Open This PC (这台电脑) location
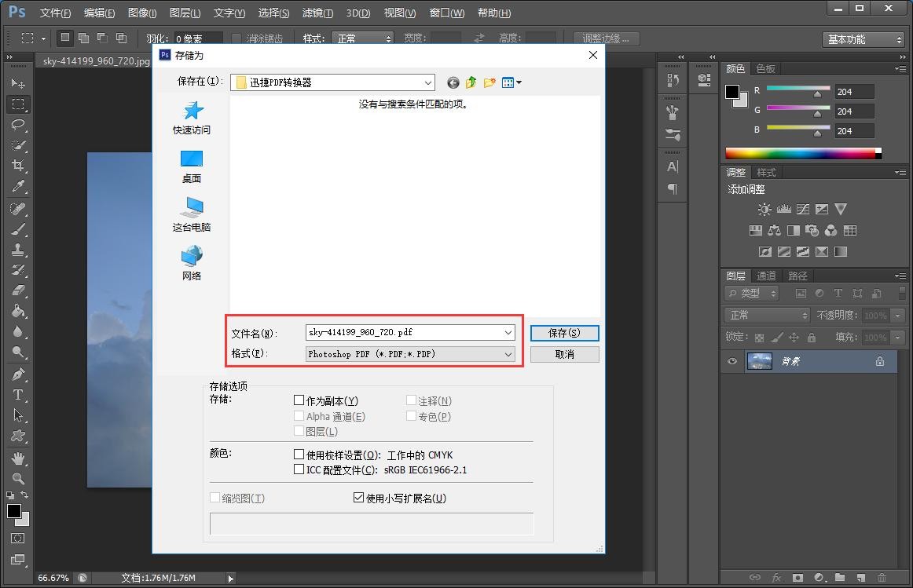 pos(192,214)
